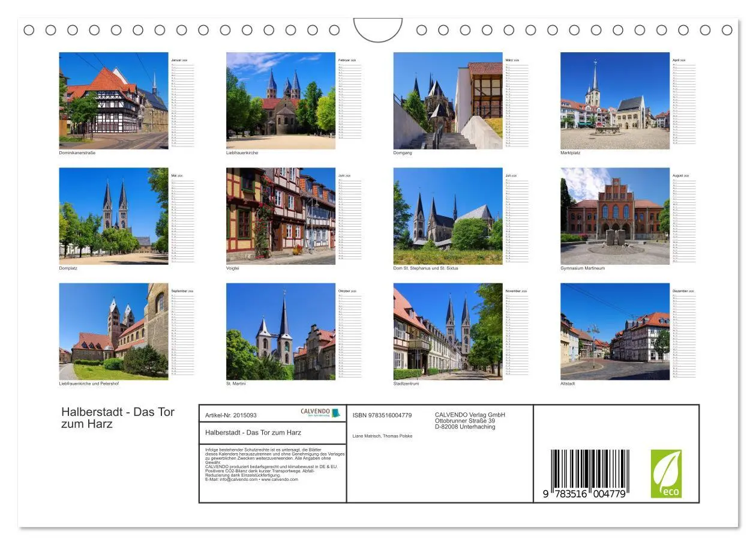Open the Domgang March photo
The image size is (756, 545).
click(448, 100)
